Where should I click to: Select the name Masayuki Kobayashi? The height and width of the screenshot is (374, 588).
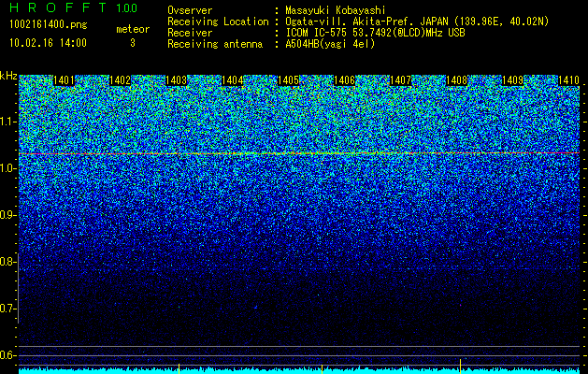336,10
